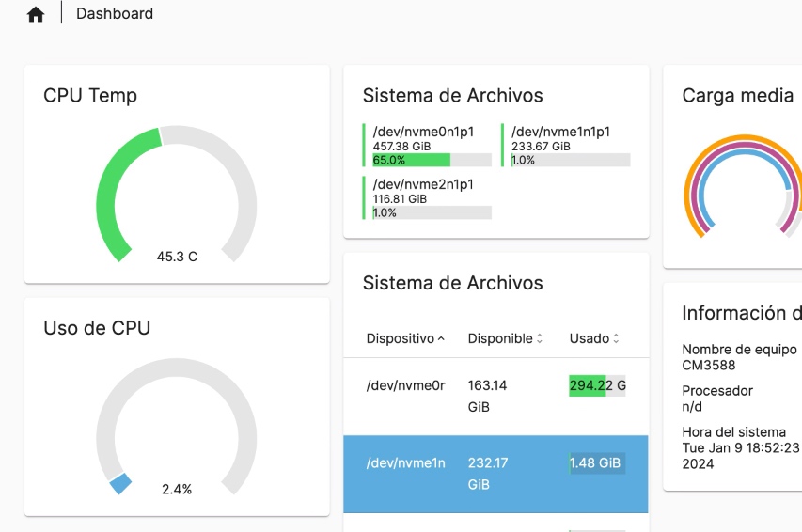
Task: Click the 232.17 GiB available cell
Action: point(487,473)
